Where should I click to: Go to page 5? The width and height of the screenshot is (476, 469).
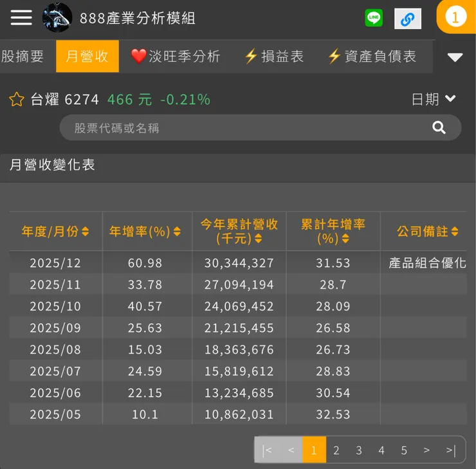404,450
